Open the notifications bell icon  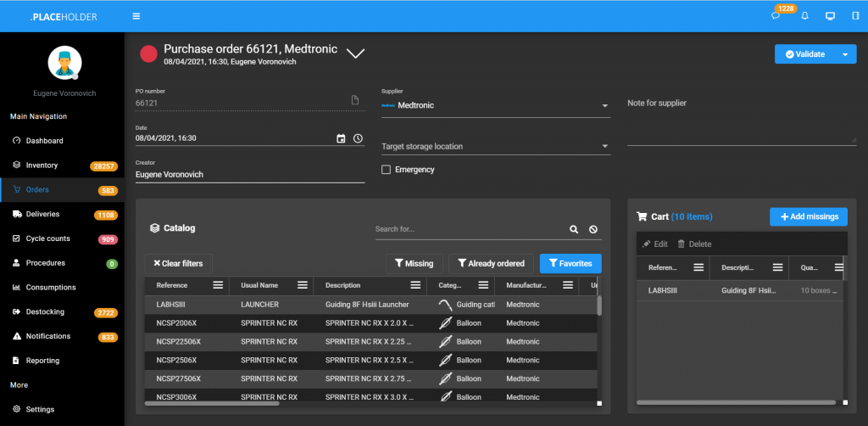point(804,16)
